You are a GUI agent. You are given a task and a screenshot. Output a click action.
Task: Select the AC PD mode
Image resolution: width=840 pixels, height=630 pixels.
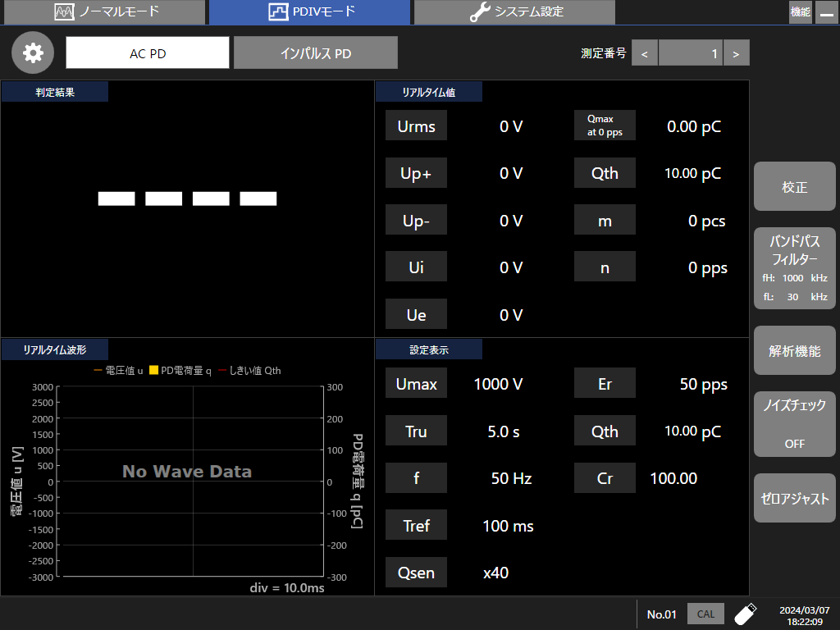[148, 53]
